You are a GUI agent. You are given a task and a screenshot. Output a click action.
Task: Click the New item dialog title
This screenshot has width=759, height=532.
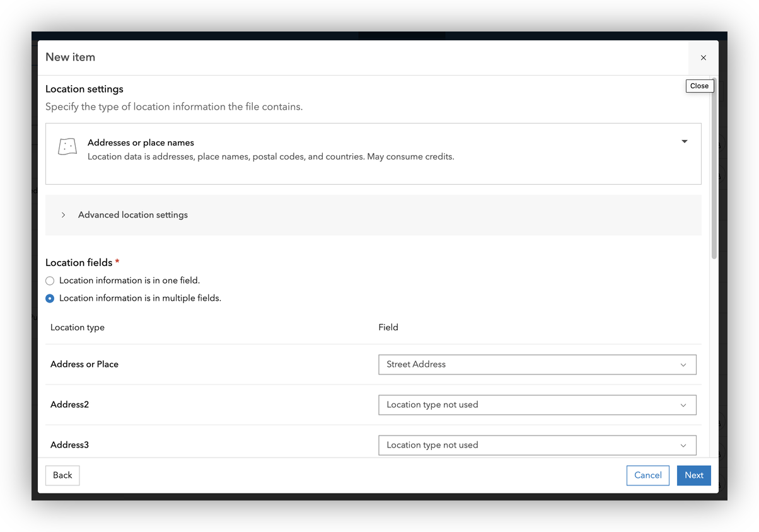[x=71, y=57]
